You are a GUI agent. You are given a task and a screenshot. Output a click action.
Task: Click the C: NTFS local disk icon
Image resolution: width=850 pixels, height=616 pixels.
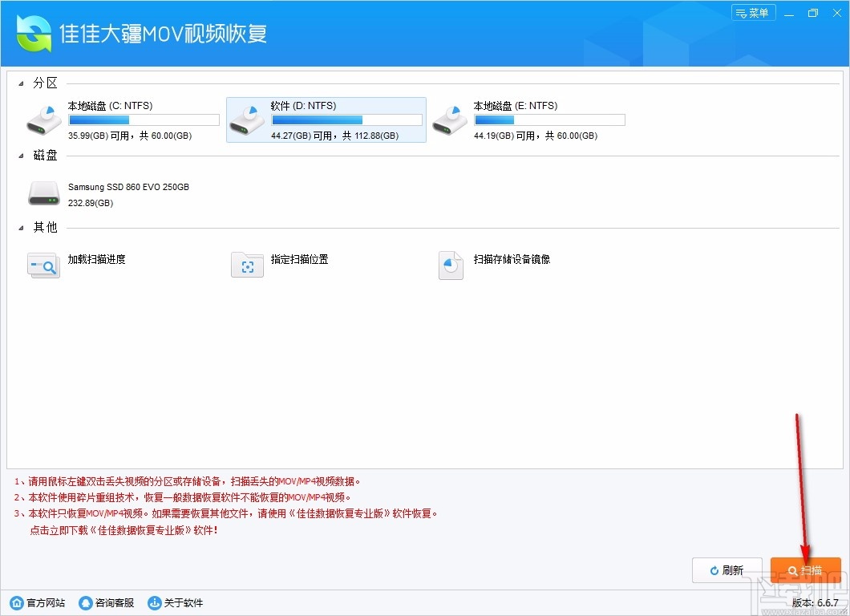tap(43, 119)
